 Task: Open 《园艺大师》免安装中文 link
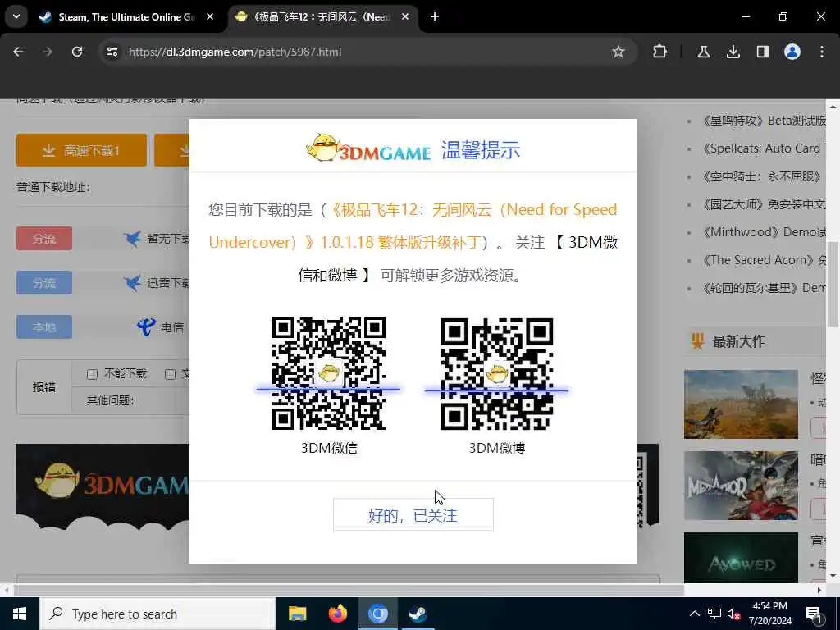click(x=764, y=204)
